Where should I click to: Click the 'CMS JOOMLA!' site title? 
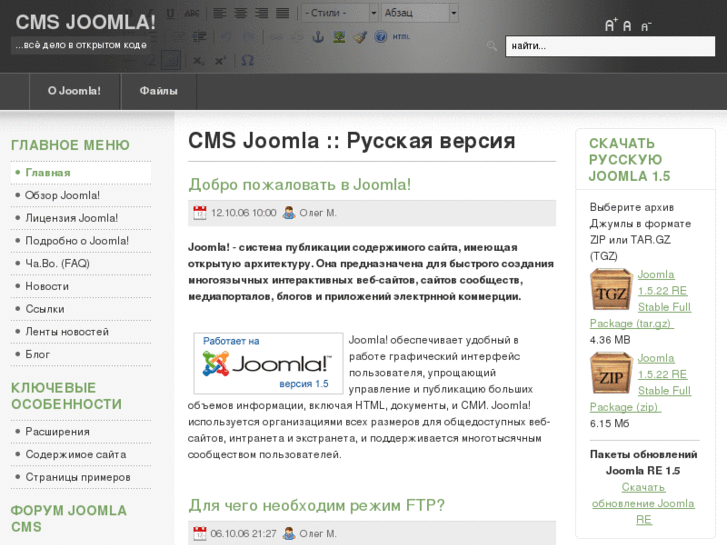(86, 22)
